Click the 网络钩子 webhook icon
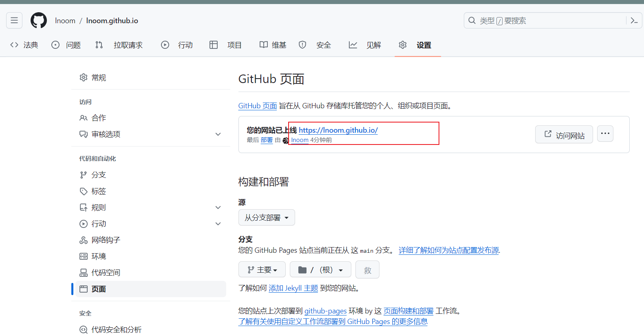This screenshot has width=644, height=335. coord(84,240)
